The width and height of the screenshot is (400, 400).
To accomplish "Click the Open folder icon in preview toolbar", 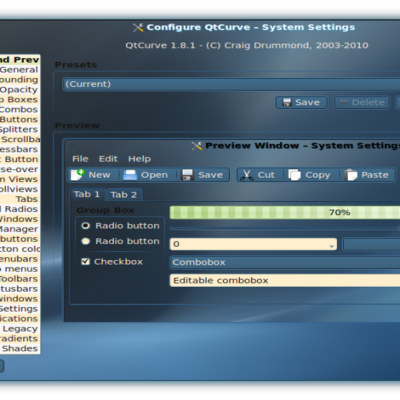I will (x=130, y=175).
